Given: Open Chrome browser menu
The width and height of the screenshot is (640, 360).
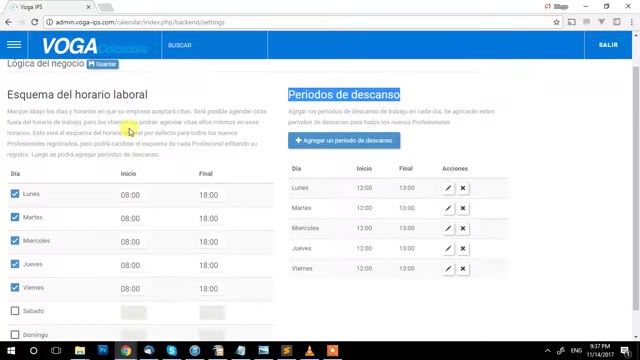Looking at the screenshot, I should pos(631,22).
